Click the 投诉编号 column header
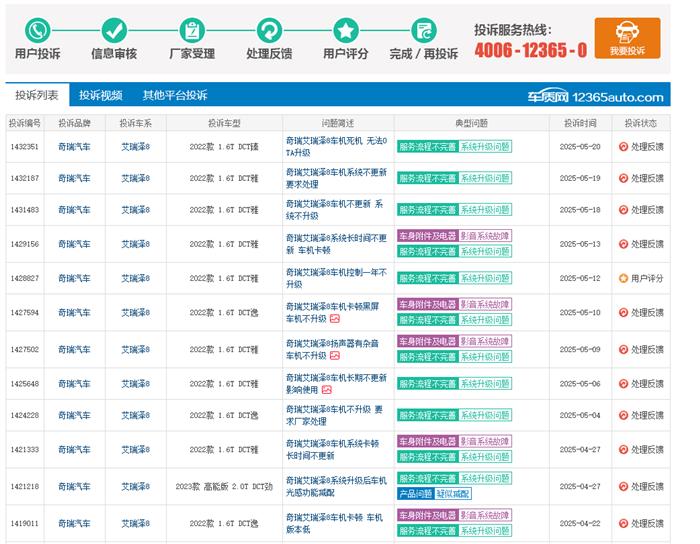700x544 pixels. click(25, 123)
